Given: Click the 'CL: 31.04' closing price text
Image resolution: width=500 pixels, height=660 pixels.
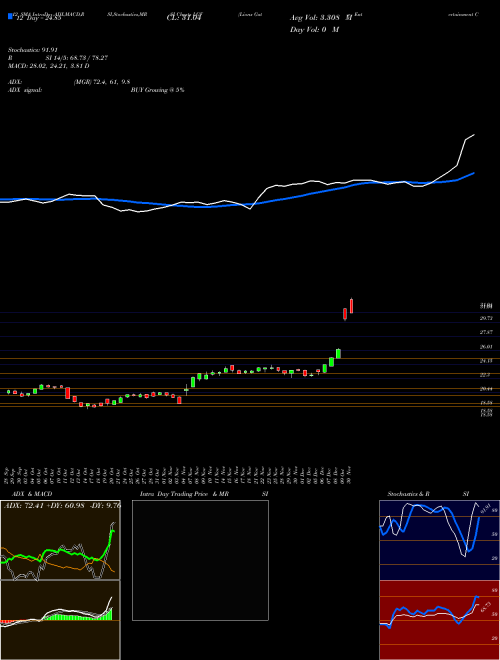Looking at the screenshot, I should (185, 18).
